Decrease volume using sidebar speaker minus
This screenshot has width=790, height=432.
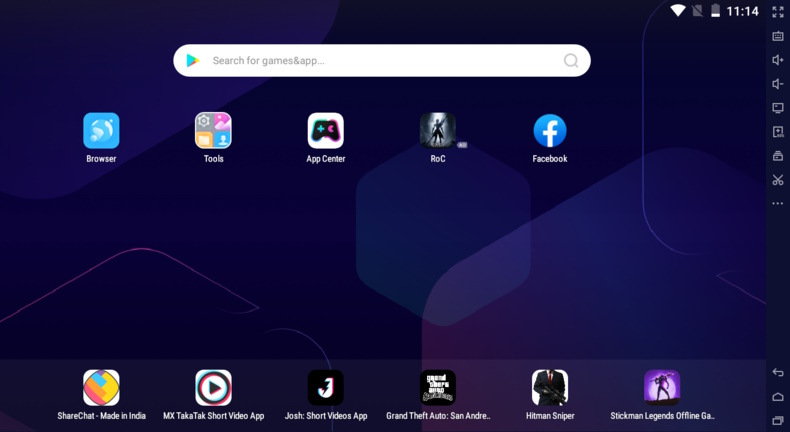pos(778,84)
